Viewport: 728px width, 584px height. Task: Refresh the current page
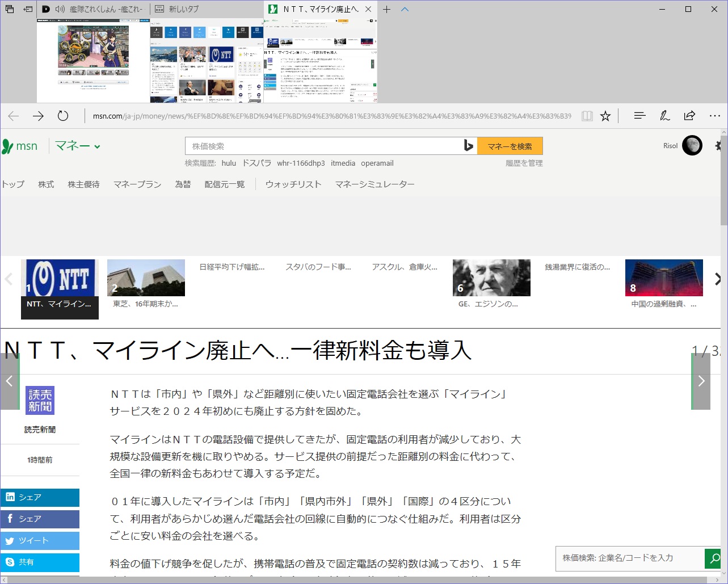coord(63,116)
